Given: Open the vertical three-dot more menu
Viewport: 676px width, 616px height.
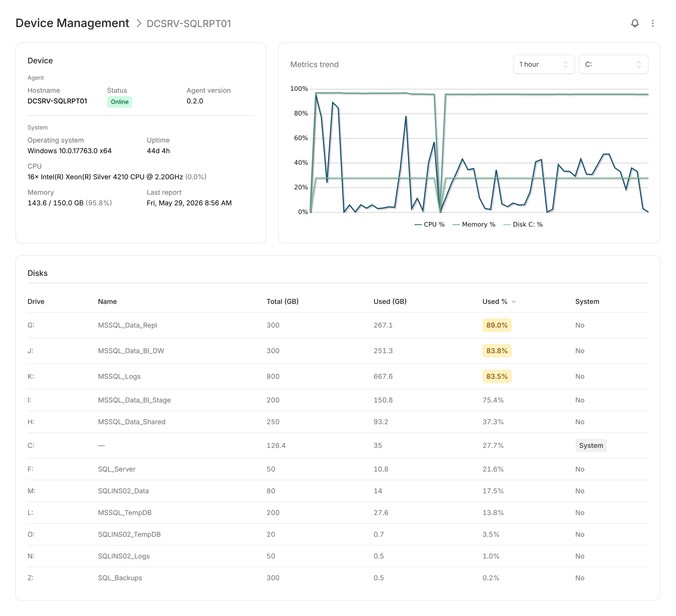Looking at the screenshot, I should pyautogui.click(x=653, y=23).
